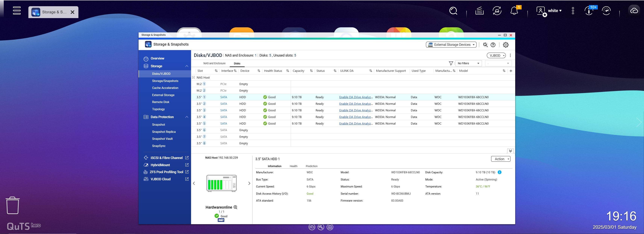644x234 pixels.
Task: Select the empty 3.5" slot 8 row
Action: (x=353, y=143)
